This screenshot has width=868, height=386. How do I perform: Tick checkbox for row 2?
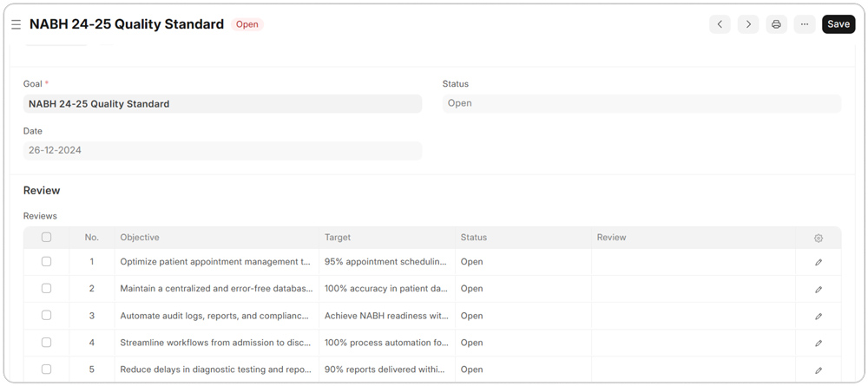point(47,288)
